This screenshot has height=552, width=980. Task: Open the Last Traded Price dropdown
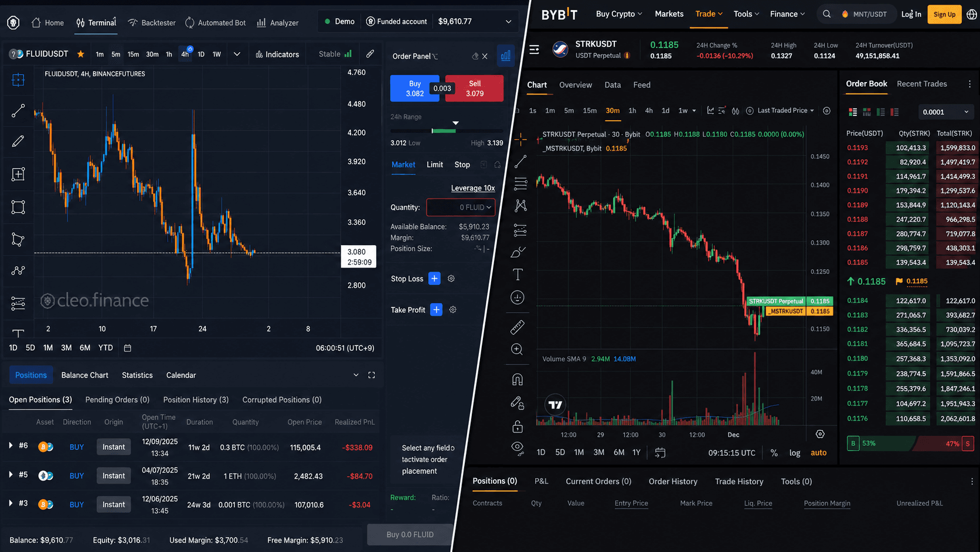point(785,110)
